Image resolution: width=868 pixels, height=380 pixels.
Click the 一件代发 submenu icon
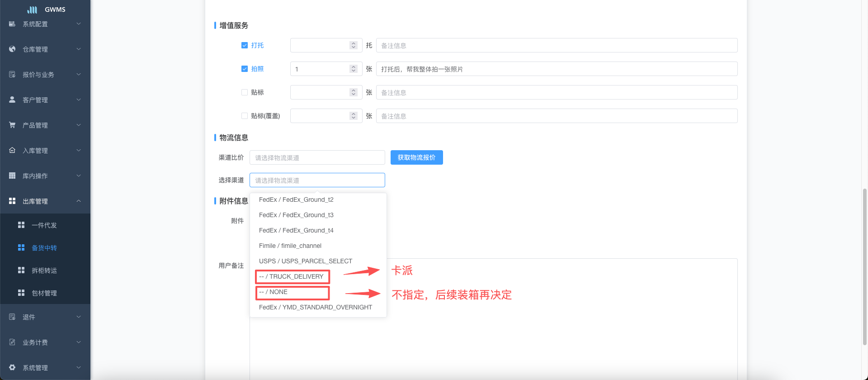(21, 225)
